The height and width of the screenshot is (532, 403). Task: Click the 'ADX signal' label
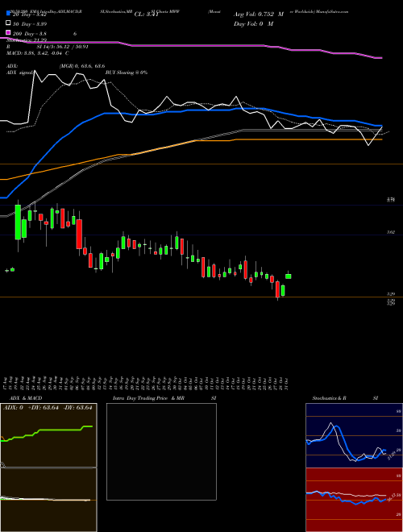[x=19, y=73]
